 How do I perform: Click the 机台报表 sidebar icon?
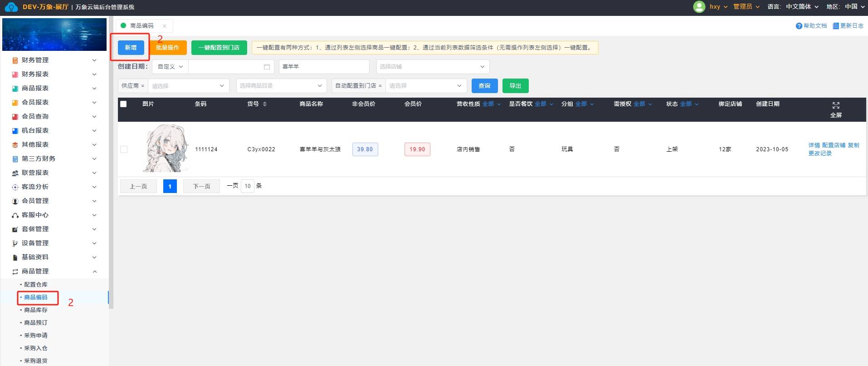tap(15, 131)
